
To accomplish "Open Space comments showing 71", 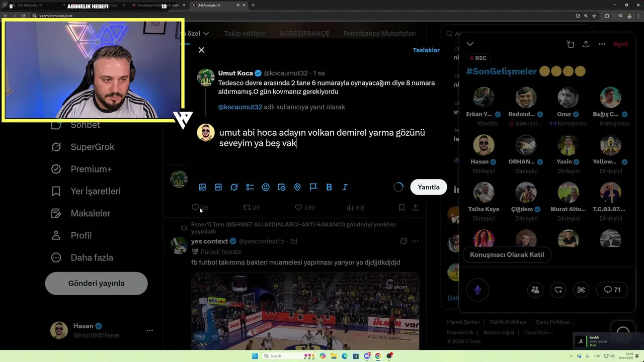I will pyautogui.click(x=612, y=290).
